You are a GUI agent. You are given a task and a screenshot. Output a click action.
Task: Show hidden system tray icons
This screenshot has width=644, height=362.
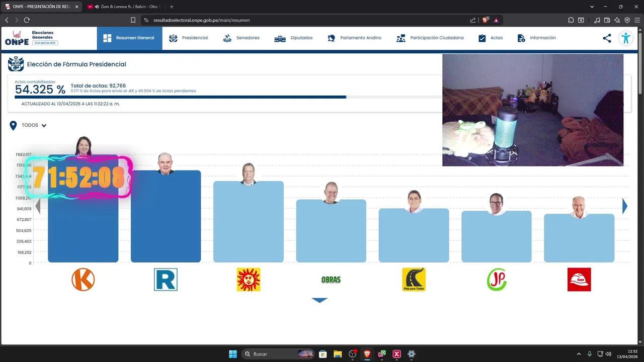click(579, 354)
